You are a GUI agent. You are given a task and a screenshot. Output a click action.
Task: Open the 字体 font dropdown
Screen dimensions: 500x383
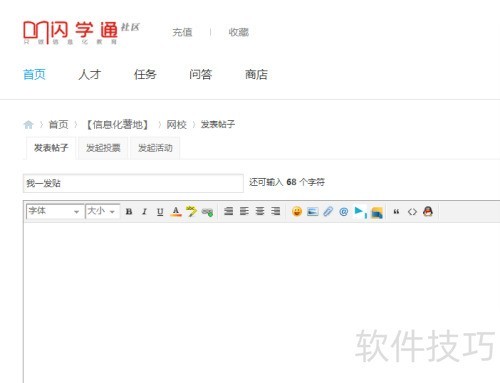pyautogui.click(x=55, y=211)
